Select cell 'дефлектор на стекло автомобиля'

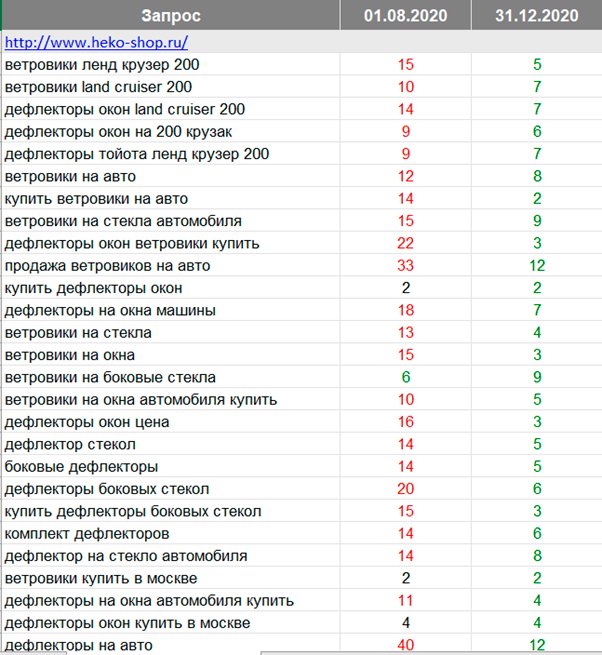pos(171,556)
